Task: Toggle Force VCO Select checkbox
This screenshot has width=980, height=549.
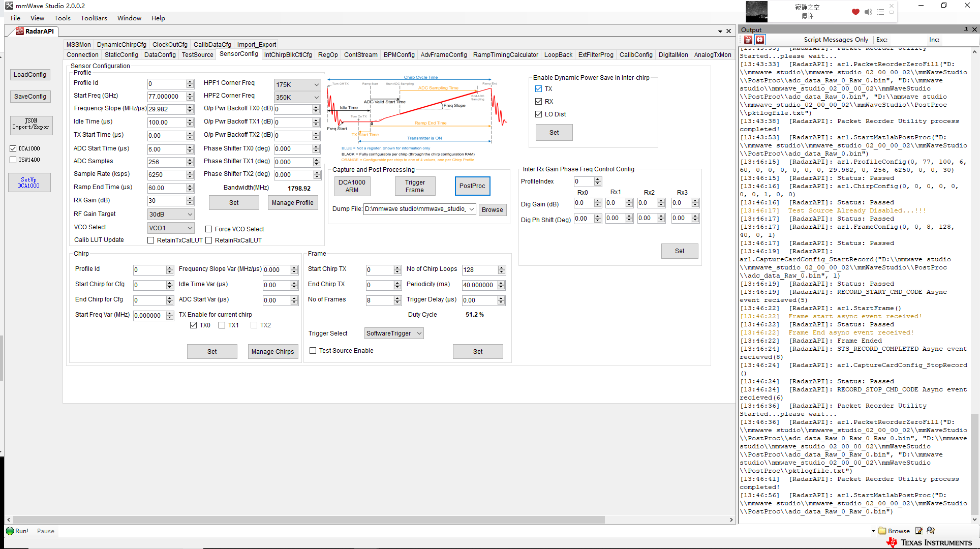Action: (x=208, y=229)
